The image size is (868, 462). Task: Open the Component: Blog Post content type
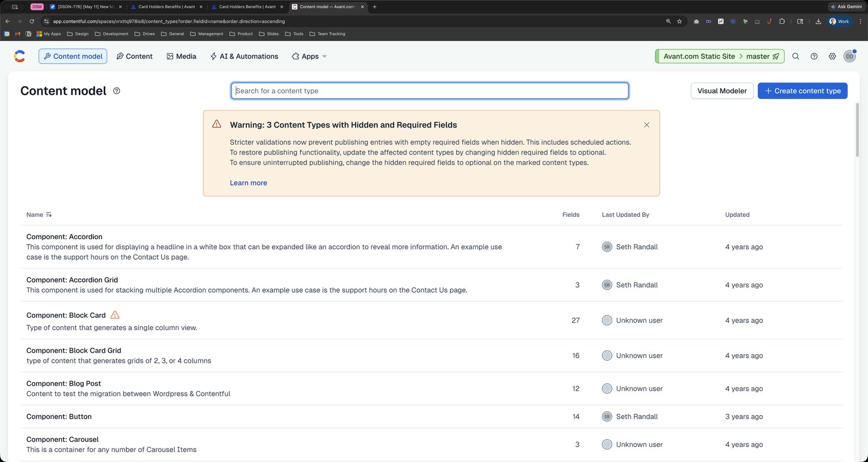[63, 383]
